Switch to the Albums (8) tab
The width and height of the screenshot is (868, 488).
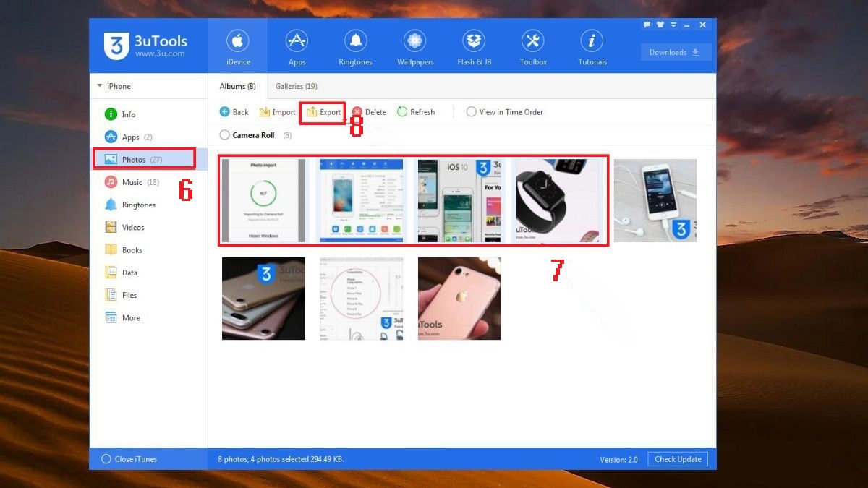point(237,86)
